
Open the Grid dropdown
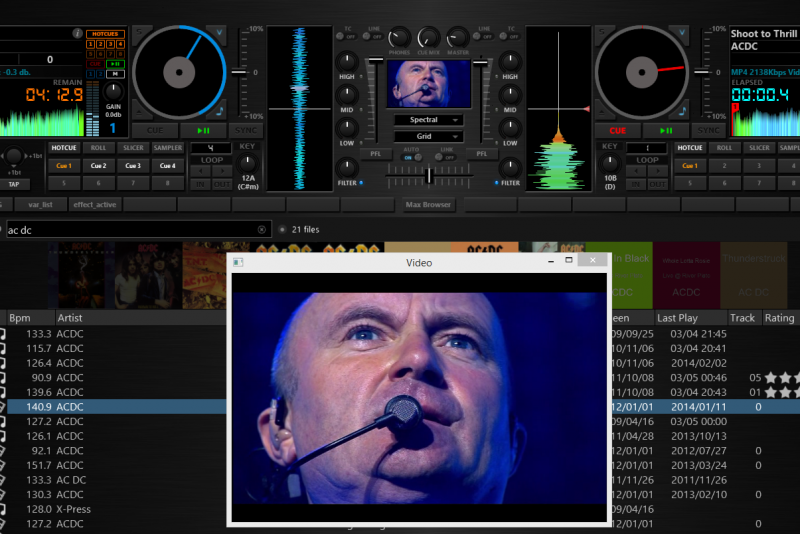(x=428, y=136)
